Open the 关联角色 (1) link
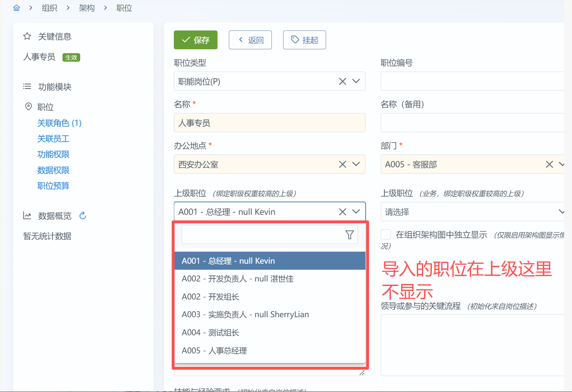The width and height of the screenshot is (572, 392). [x=59, y=123]
